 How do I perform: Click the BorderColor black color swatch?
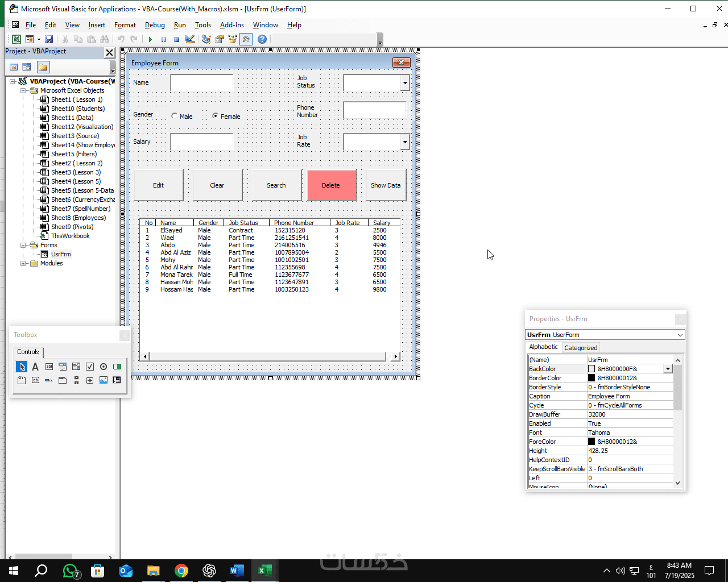(x=591, y=378)
